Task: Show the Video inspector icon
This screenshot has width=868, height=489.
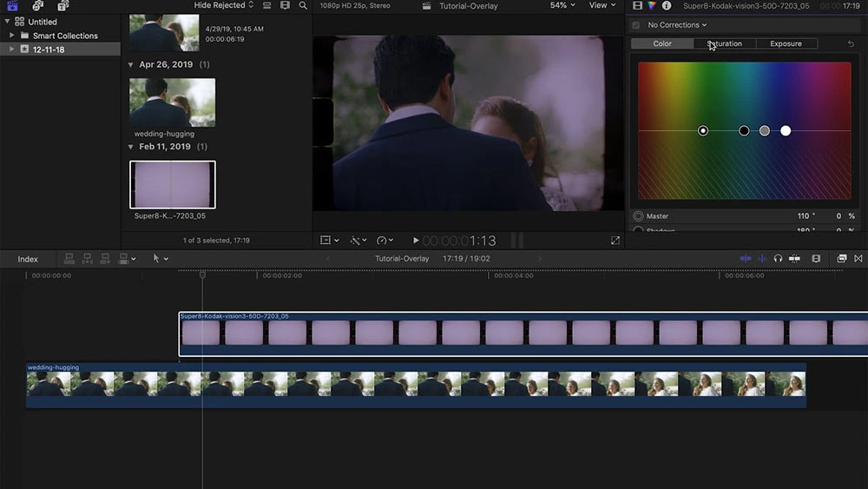Action: (x=638, y=5)
